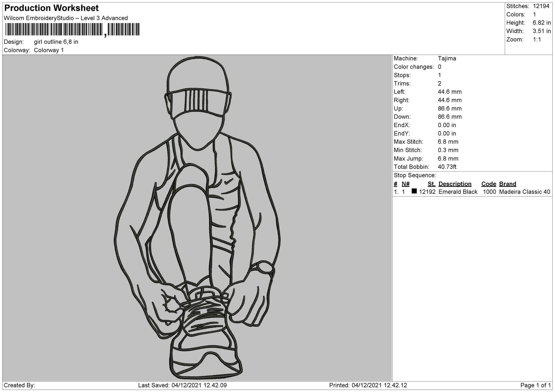
Task: Select the Up value 86.6 mm
Action: (450, 109)
